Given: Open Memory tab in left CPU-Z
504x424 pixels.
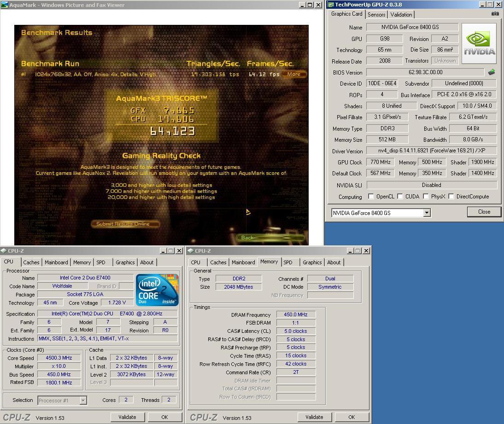Looking at the screenshot, I should [82, 262].
